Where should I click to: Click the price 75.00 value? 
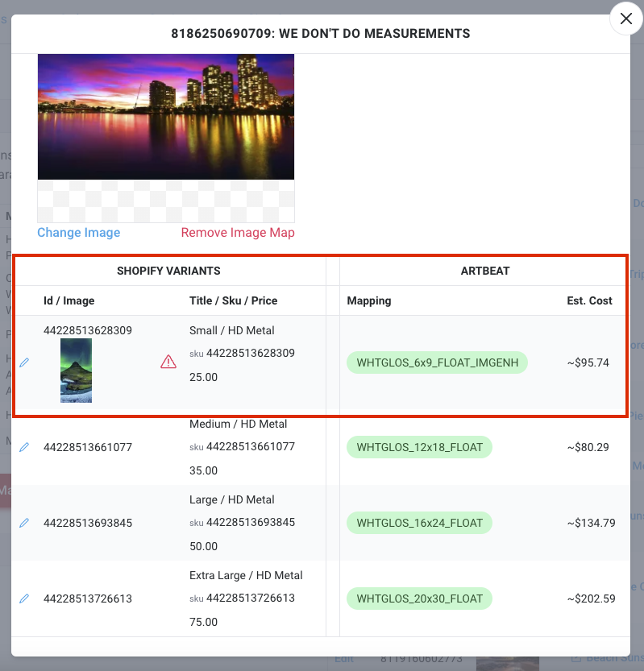[203, 622]
